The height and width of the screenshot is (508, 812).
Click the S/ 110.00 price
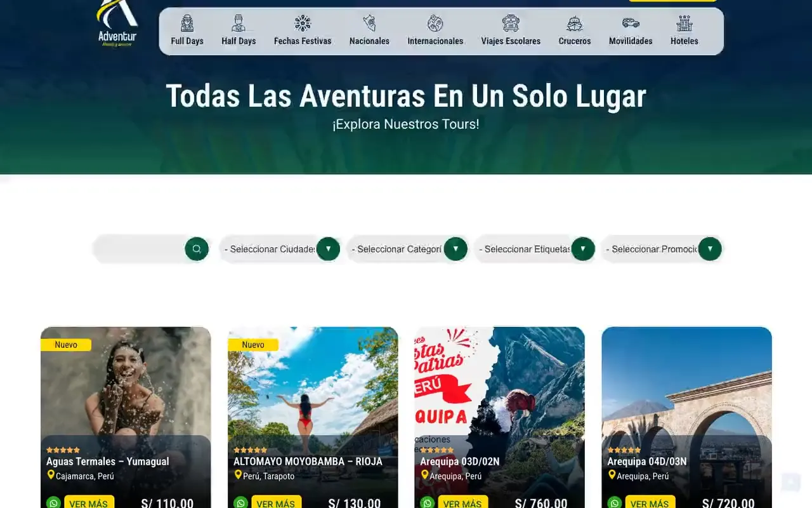pos(167,504)
